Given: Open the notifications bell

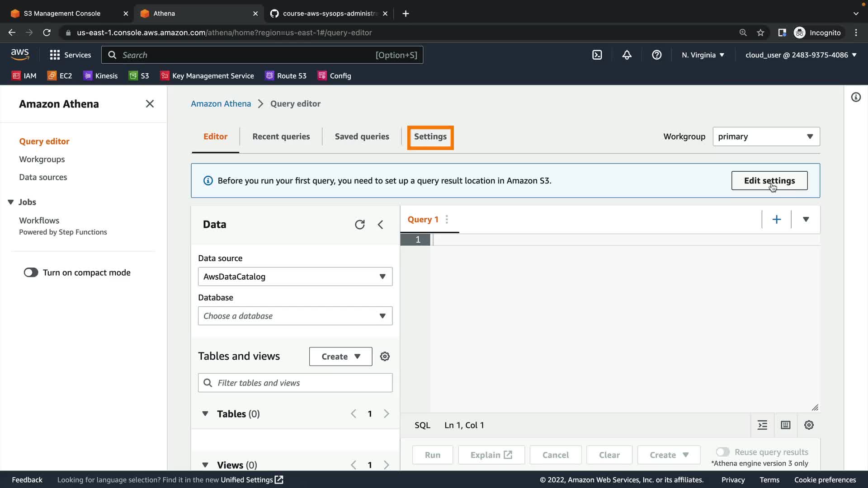Looking at the screenshot, I should (627, 55).
